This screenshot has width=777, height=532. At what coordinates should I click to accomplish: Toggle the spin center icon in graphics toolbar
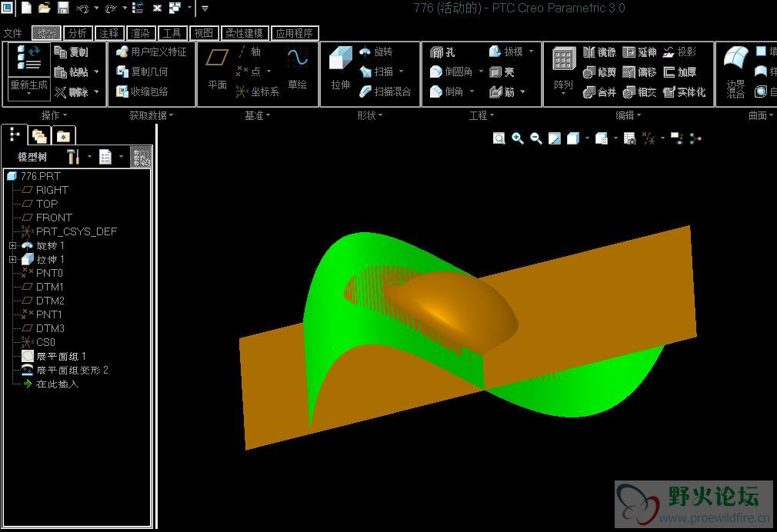point(695,138)
